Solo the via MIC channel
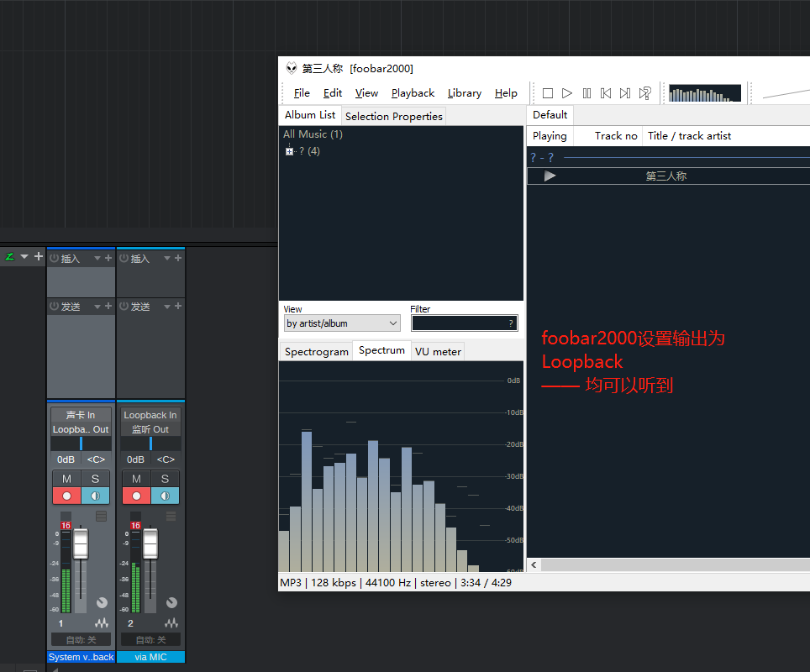 165,479
